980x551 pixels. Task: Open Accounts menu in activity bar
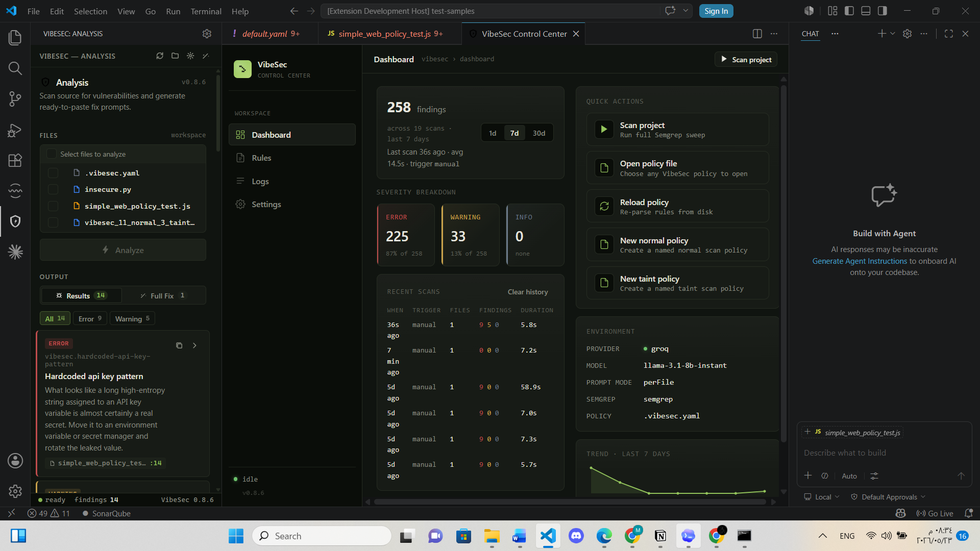coord(15,461)
